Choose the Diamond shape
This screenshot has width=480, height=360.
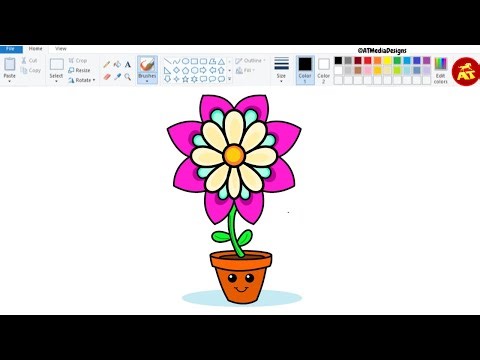(x=176, y=70)
